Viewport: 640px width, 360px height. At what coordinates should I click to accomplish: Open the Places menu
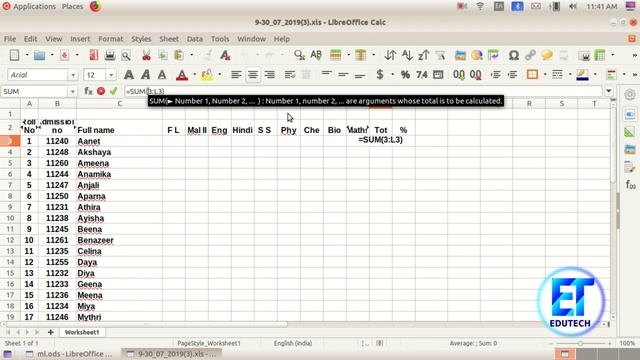click(72, 7)
